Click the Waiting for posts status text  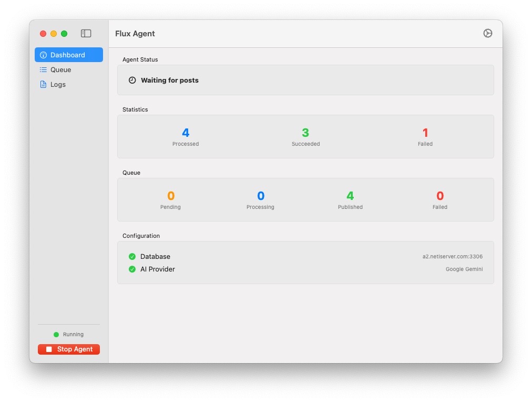tap(169, 81)
